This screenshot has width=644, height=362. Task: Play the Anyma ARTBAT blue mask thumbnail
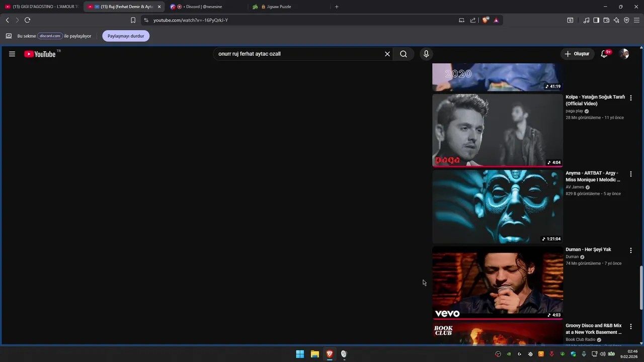click(498, 207)
